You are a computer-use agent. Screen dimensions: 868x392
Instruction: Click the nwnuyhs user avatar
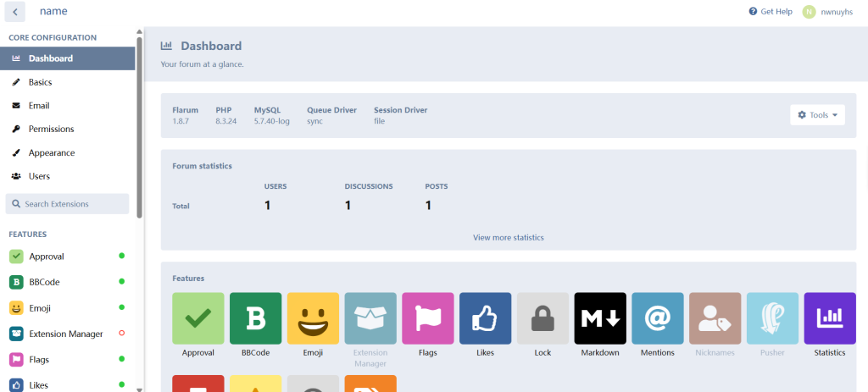click(x=810, y=12)
